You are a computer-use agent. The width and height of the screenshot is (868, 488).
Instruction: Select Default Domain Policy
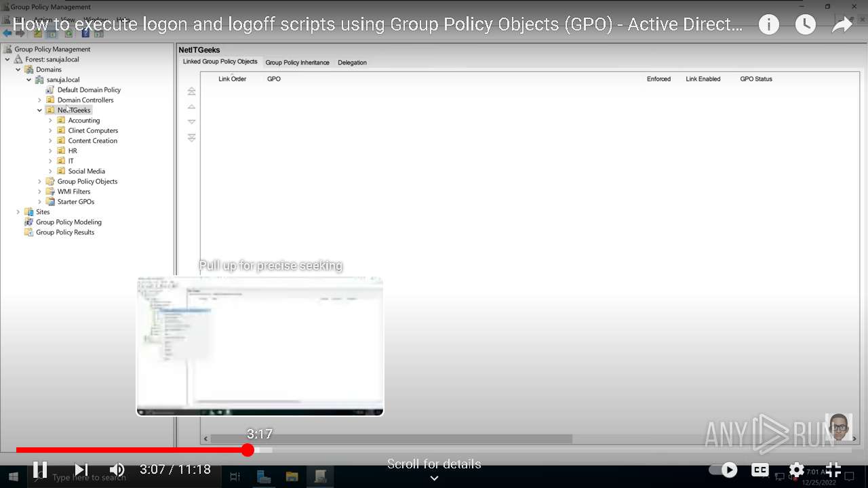point(89,90)
